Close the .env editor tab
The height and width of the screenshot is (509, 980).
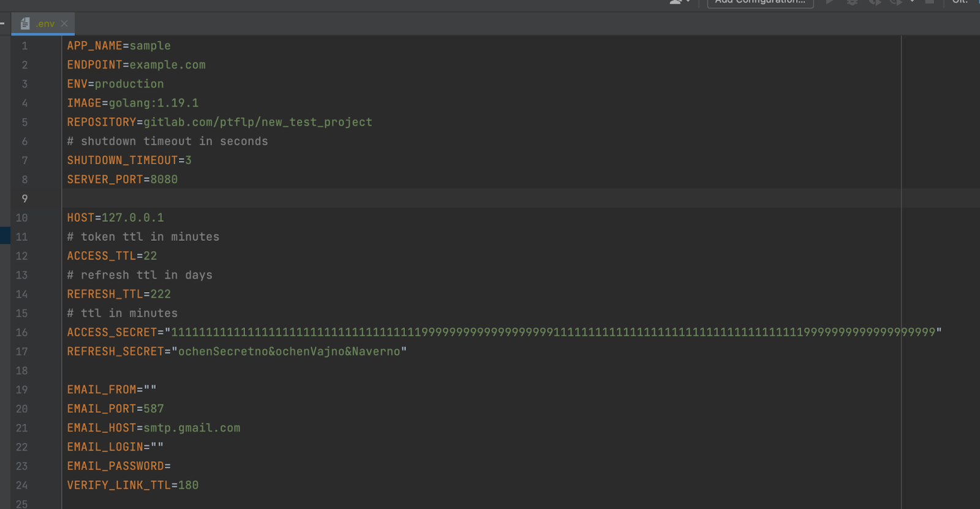pos(64,24)
